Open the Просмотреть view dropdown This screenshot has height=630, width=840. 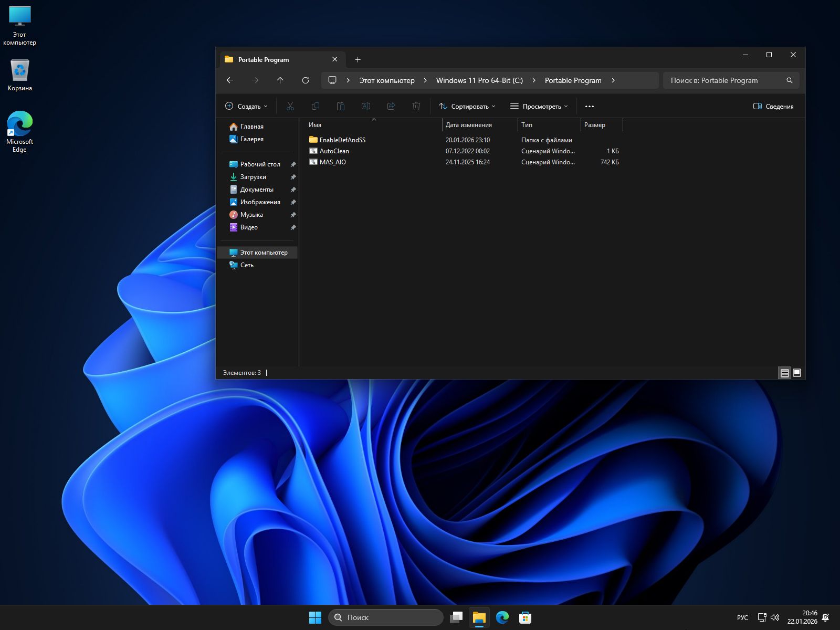coord(539,107)
